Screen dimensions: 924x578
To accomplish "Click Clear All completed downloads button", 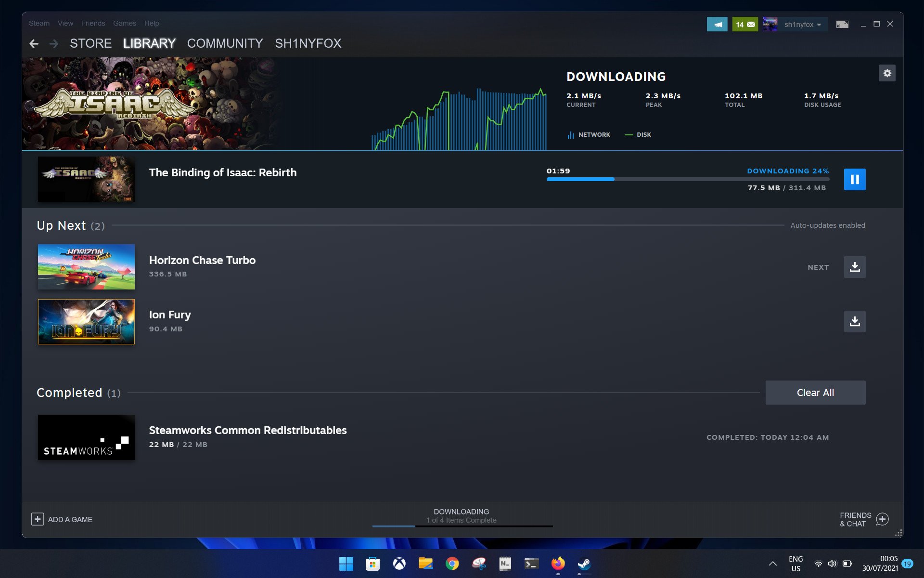I will tap(815, 392).
